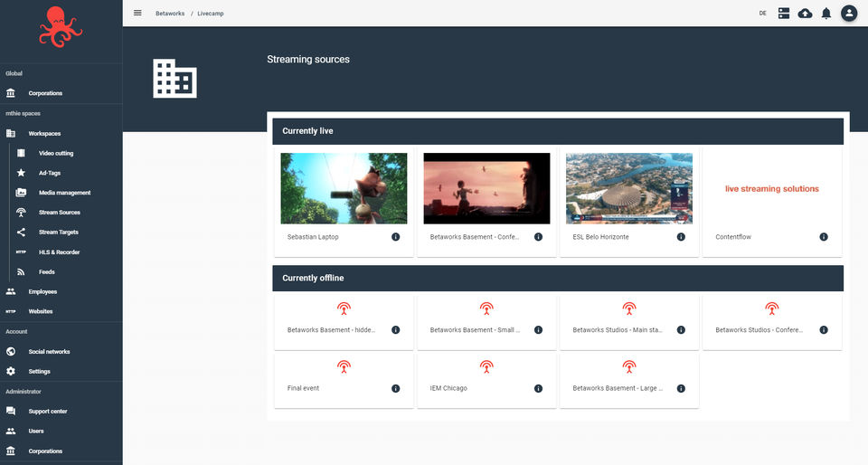868x465 pixels.
Task: Go to Betaworks breadcrumb
Action: pyautogui.click(x=170, y=14)
